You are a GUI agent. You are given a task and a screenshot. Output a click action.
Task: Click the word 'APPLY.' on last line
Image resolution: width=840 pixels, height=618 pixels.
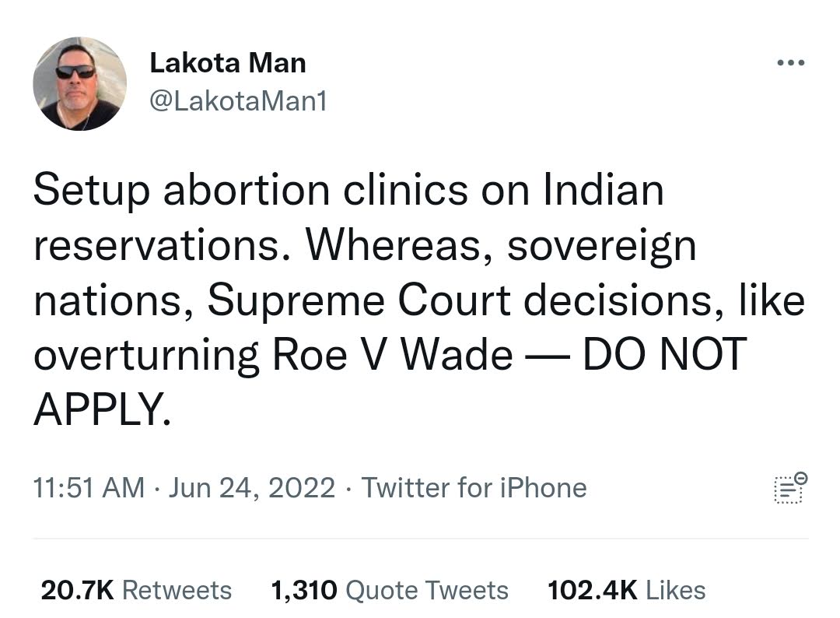(103, 409)
